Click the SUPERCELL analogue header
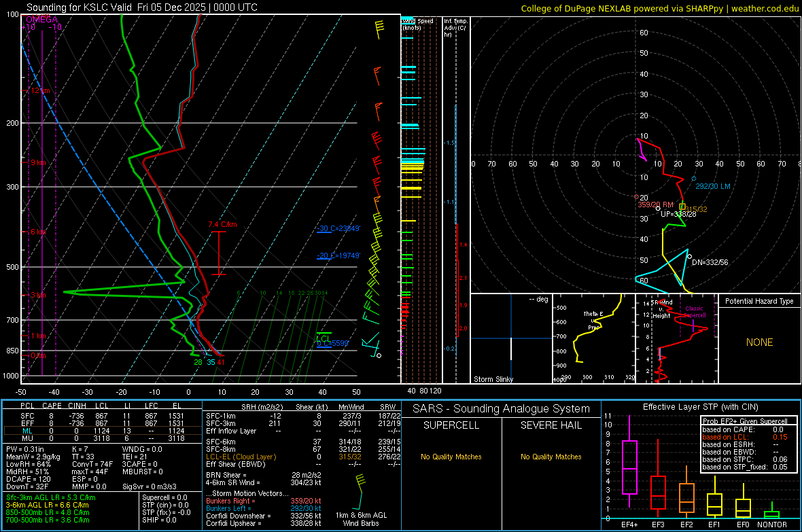The image size is (802, 532). tap(451, 425)
